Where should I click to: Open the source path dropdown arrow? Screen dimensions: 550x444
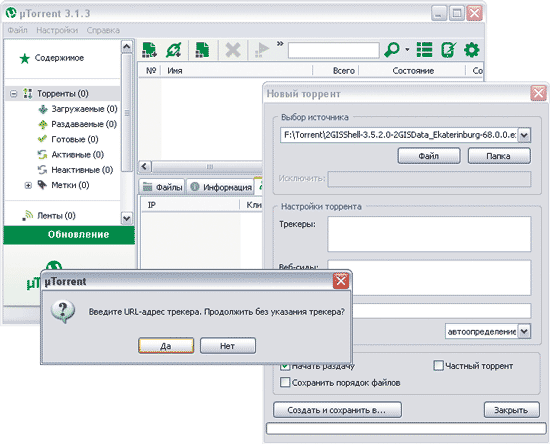524,135
